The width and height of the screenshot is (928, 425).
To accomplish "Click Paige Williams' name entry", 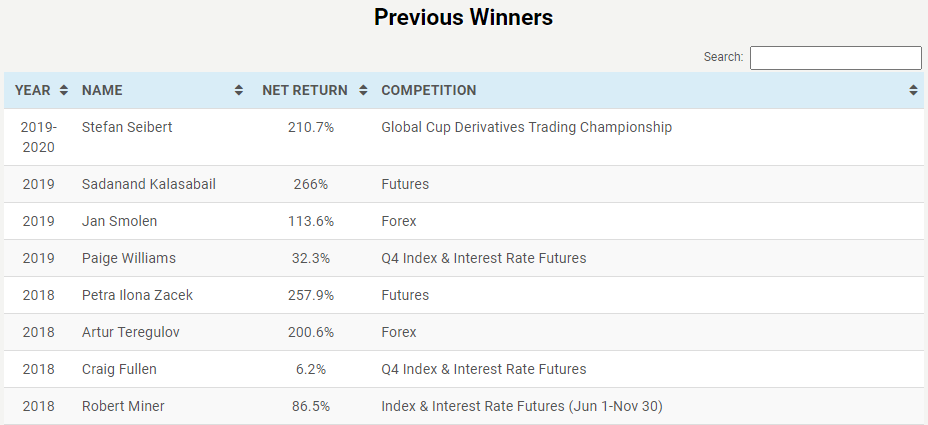I will (x=128, y=258).
